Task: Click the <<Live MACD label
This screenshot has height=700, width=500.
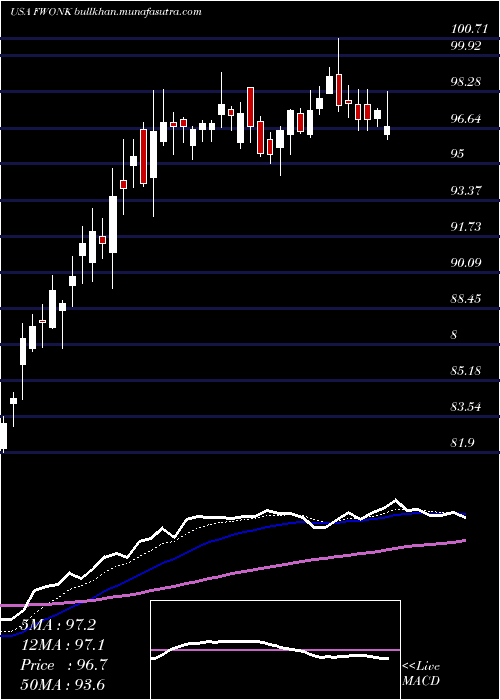Action: pos(421,674)
